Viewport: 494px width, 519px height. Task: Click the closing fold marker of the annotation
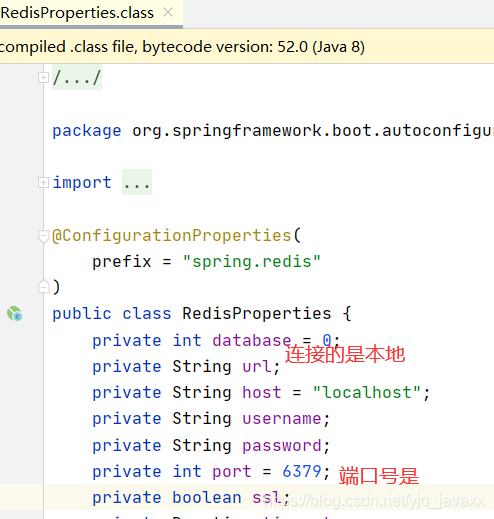coord(43,287)
